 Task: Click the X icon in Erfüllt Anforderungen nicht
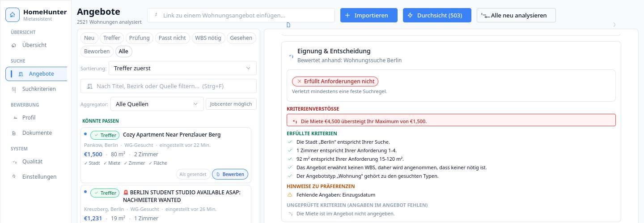[299, 81]
